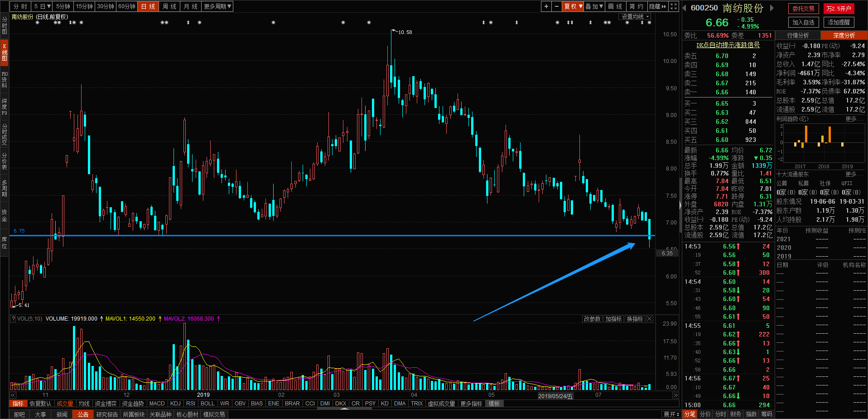Click 简约 view toggle

tap(636, 6)
